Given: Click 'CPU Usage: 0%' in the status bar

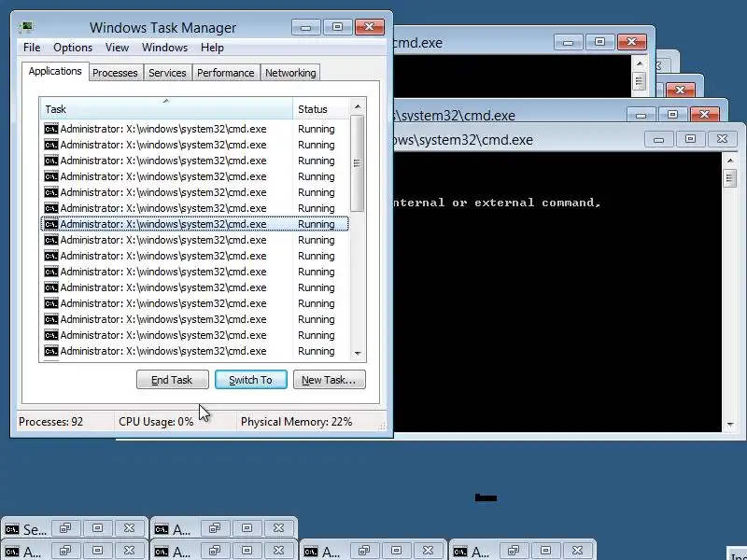Looking at the screenshot, I should pos(156,422).
